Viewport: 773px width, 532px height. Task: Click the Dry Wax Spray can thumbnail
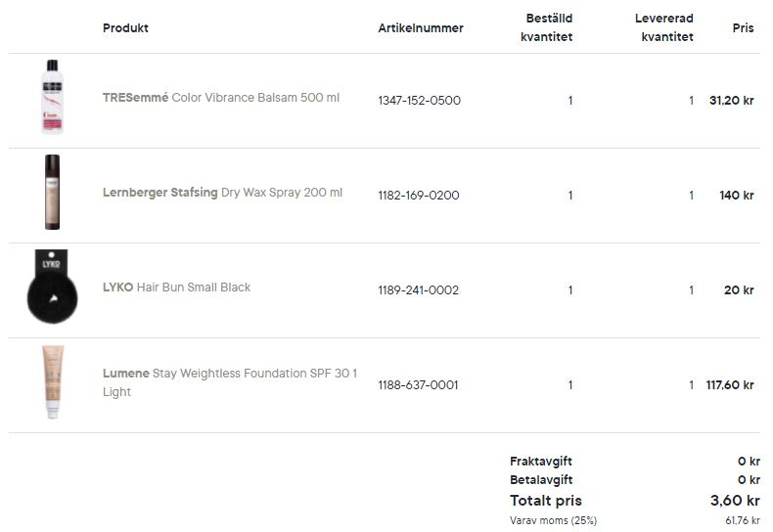pos(52,192)
